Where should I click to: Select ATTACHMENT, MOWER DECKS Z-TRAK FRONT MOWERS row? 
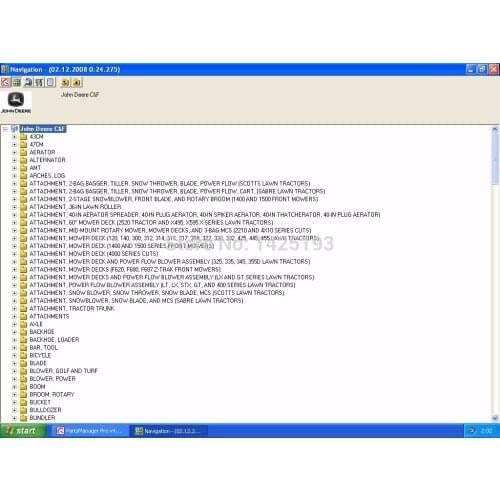[125, 269]
